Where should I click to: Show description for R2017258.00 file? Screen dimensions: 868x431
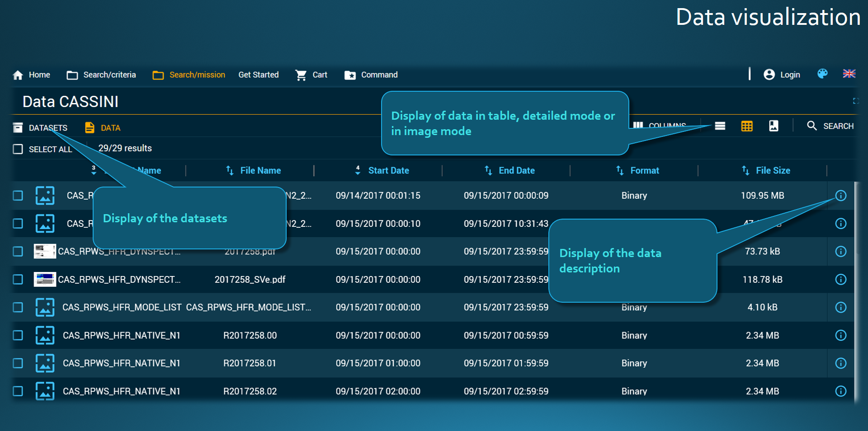(x=840, y=335)
